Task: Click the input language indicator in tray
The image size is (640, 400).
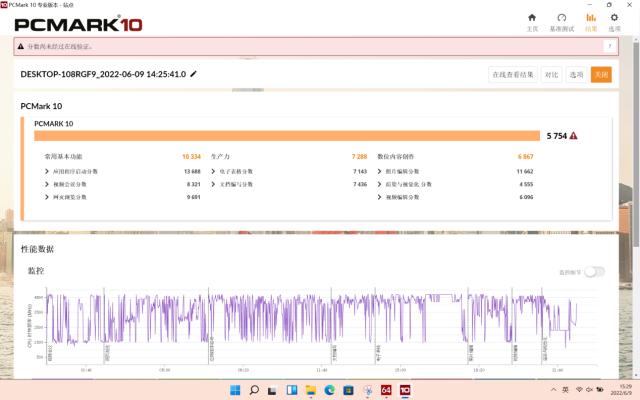Action: 565,390
